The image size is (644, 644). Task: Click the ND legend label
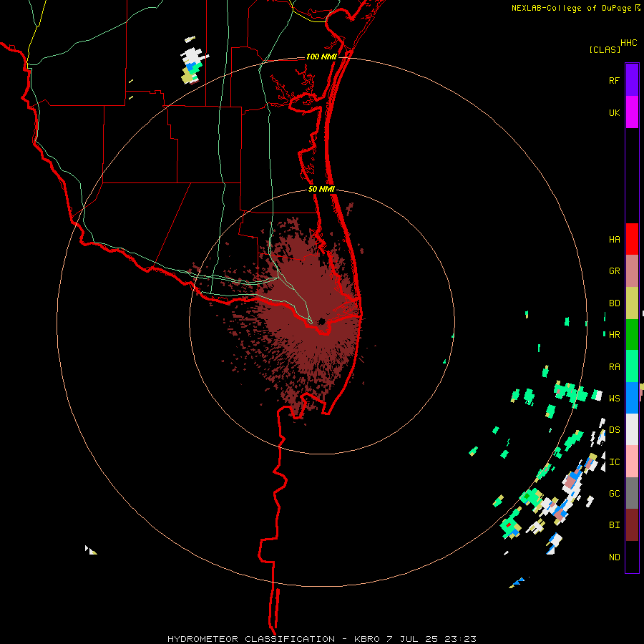pyautogui.click(x=614, y=557)
